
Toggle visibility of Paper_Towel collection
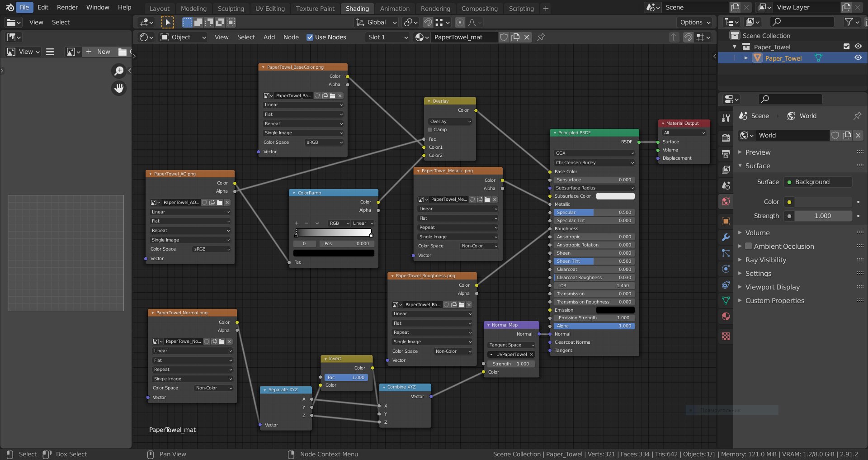coord(858,47)
